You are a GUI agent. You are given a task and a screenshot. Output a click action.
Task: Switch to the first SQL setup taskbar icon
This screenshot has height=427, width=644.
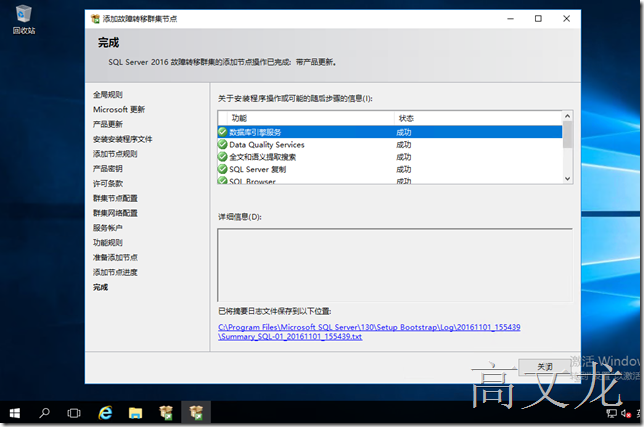(x=166, y=413)
